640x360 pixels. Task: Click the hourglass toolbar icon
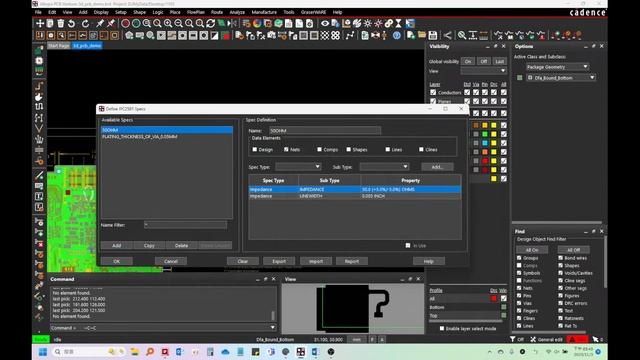point(399,24)
